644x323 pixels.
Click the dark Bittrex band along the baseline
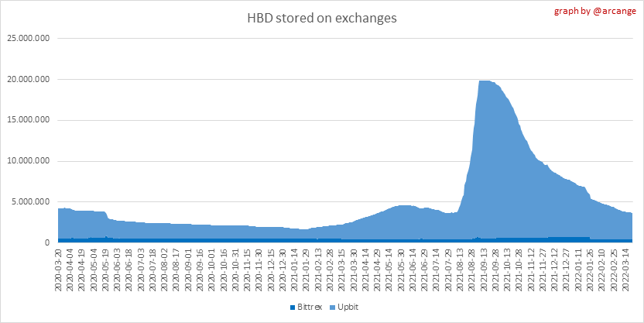pos(345,241)
